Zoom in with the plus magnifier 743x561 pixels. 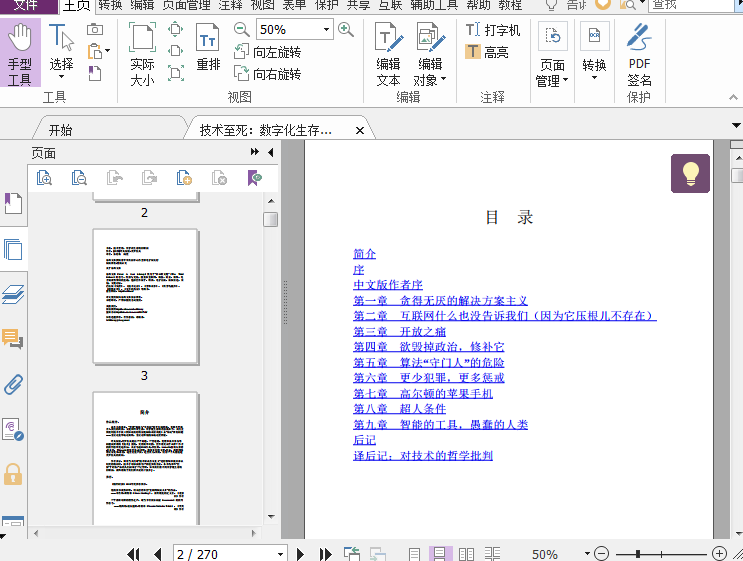coord(346,30)
